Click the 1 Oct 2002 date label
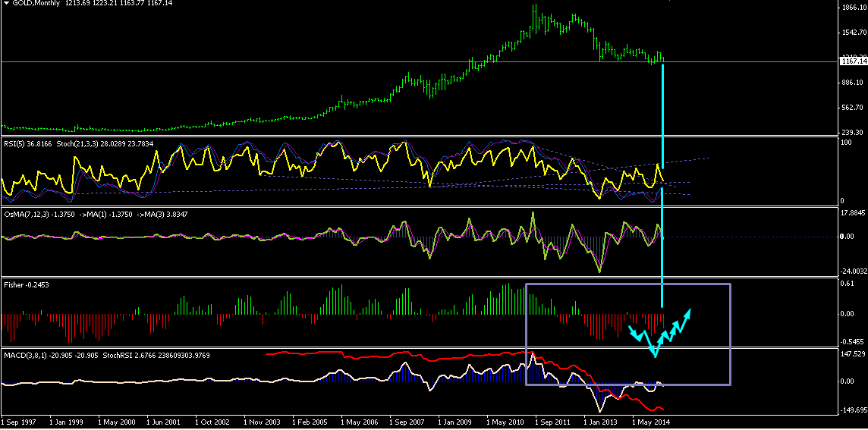 (212, 422)
